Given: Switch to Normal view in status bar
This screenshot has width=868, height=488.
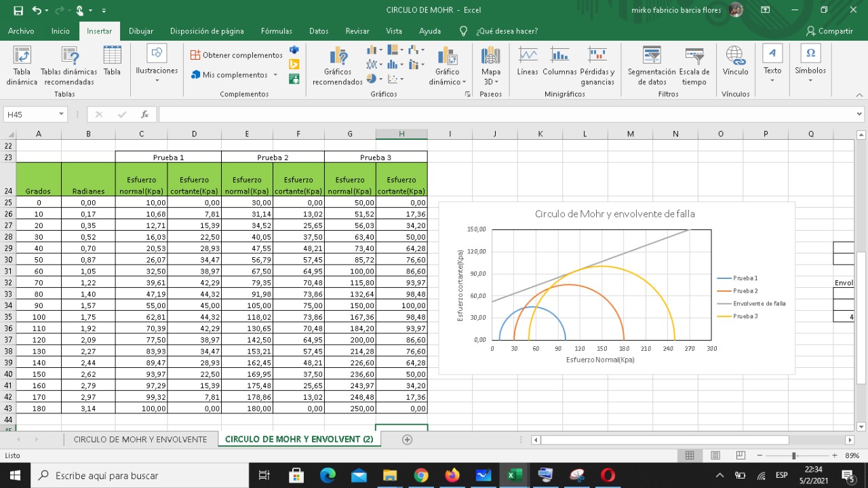Looking at the screenshot, I should pyautogui.click(x=690, y=455).
